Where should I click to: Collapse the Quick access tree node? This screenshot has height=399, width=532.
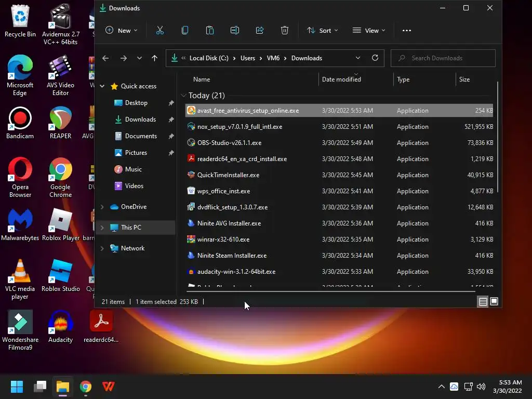[x=102, y=86]
